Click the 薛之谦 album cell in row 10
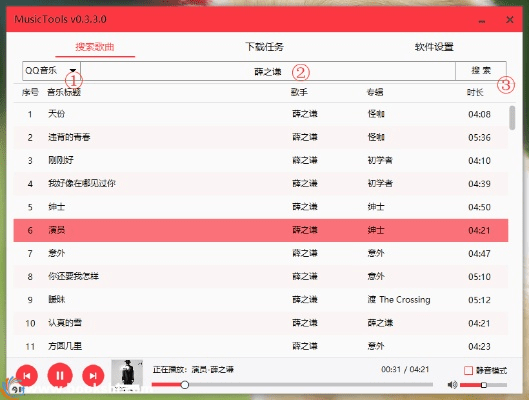529x400 pixels. point(380,323)
